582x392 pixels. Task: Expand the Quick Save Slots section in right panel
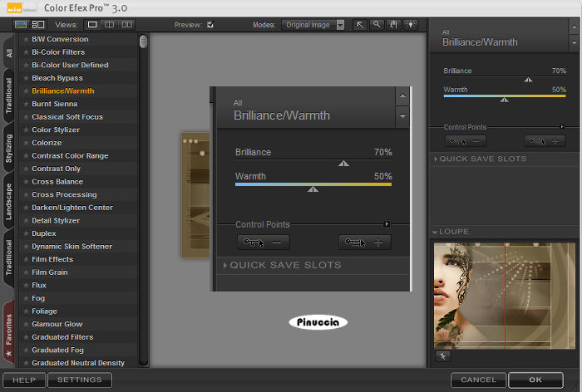(x=481, y=159)
